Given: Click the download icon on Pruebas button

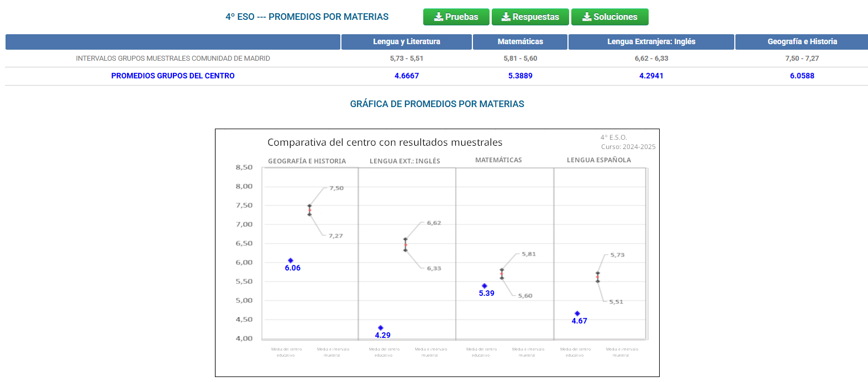Looking at the screenshot, I should (x=439, y=17).
